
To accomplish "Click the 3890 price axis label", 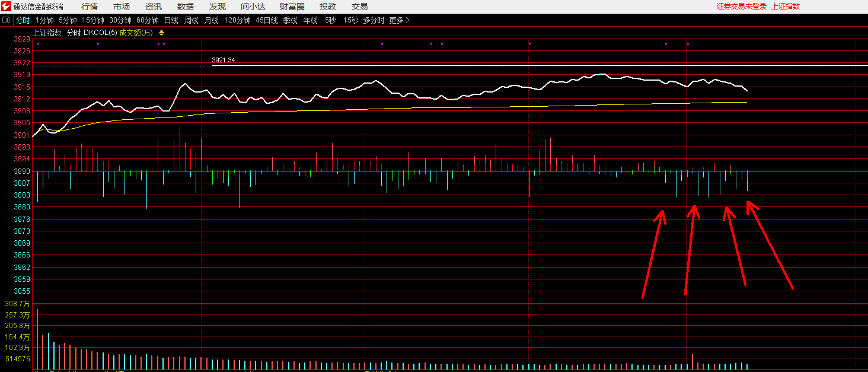I will tap(21, 171).
